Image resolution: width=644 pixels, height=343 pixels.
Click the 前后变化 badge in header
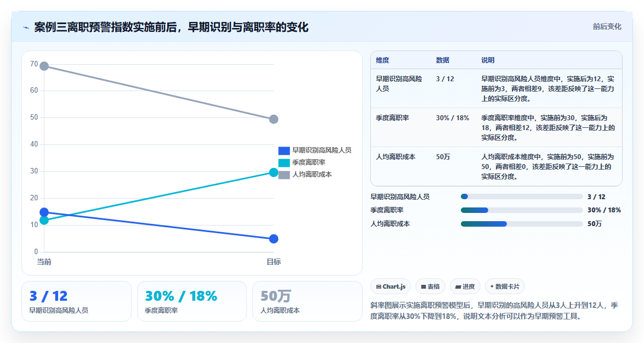coord(607,27)
